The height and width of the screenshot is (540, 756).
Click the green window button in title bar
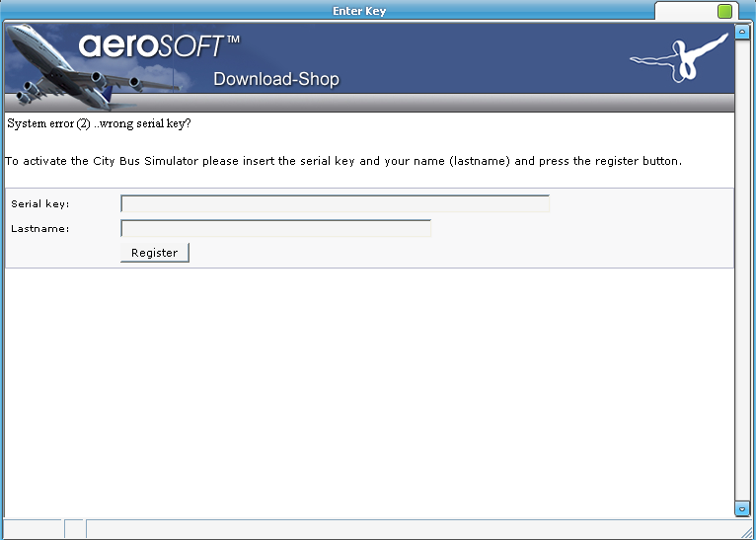[724, 11]
